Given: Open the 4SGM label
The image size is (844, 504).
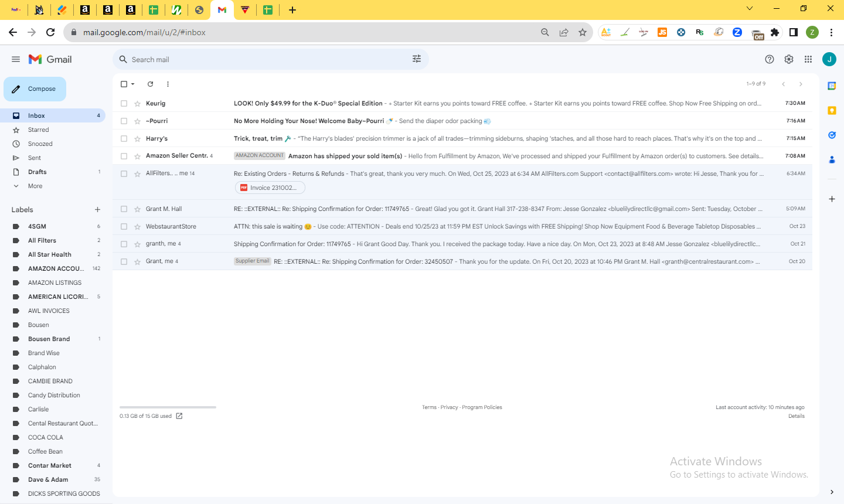Looking at the screenshot, I should [x=53, y=226].
